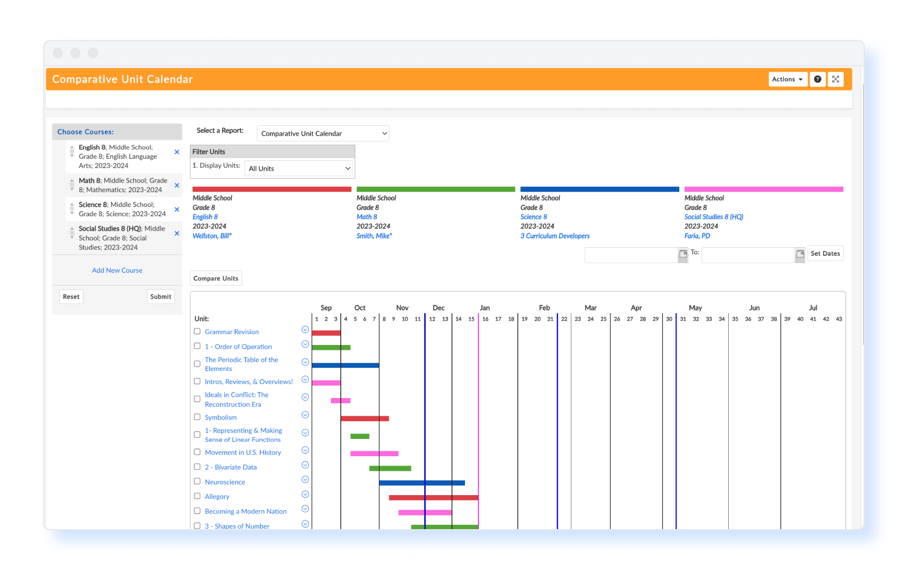Open the To date calendar picker icon
The width and height of the screenshot is (908, 588).
tap(800, 254)
